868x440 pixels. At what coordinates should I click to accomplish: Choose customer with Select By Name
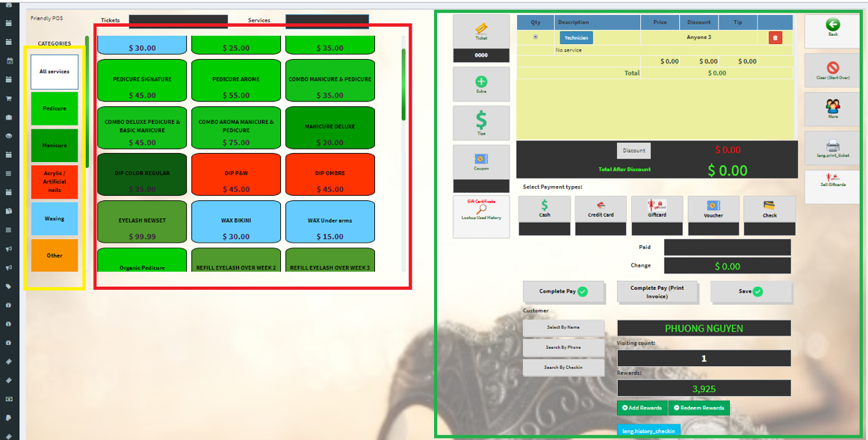(x=563, y=327)
